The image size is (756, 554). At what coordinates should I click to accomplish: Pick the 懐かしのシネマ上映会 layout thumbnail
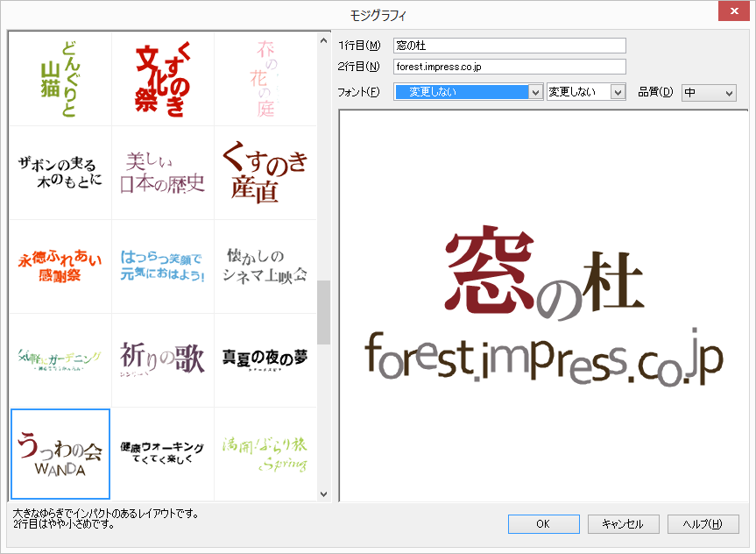pos(265,266)
